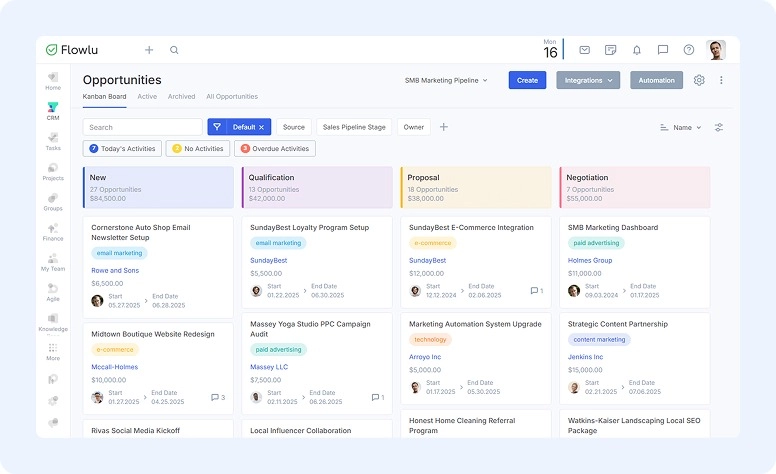
Task: Switch to the Kanban Board tab
Action: pyautogui.click(x=104, y=96)
